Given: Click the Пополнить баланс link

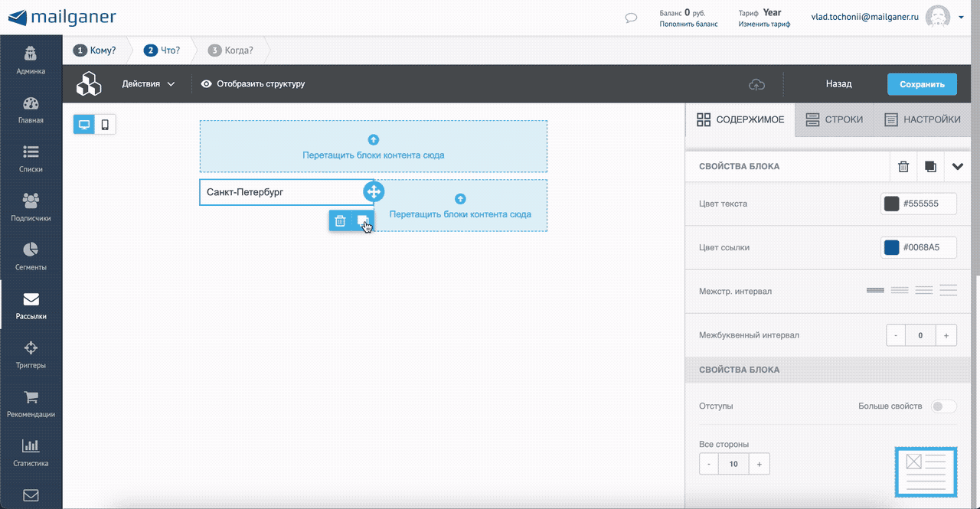Looking at the screenshot, I should 688,24.
